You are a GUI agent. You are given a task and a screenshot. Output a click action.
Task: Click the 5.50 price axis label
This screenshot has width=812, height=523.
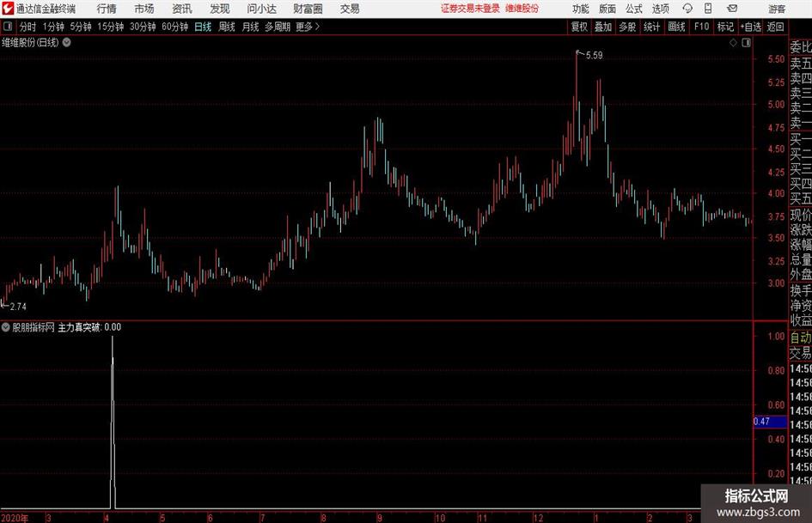point(776,59)
